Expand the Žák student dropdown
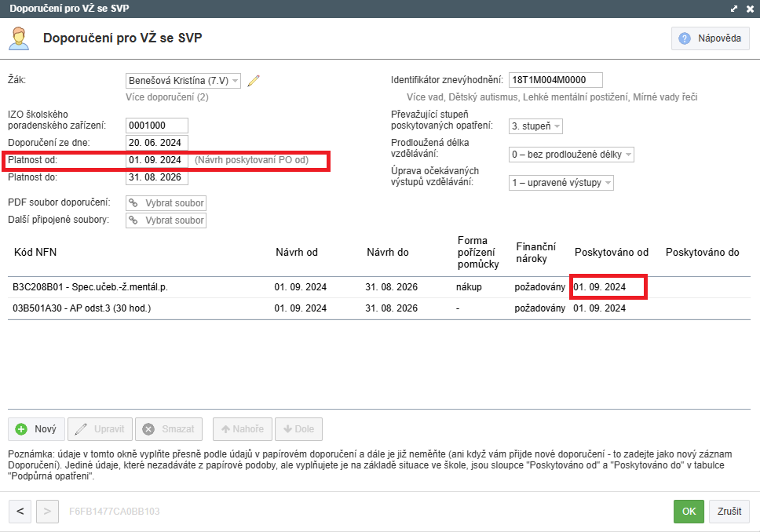Screen dimensions: 760x532 tap(236, 81)
